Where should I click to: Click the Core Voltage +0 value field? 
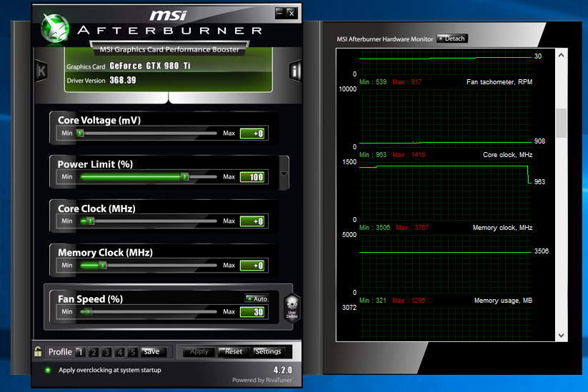pyautogui.click(x=252, y=134)
